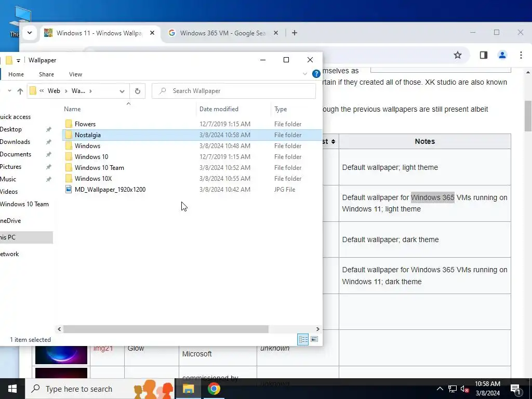Select the Windows 10 folder
Image resolution: width=532 pixels, height=399 pixels.
(91, 157)
